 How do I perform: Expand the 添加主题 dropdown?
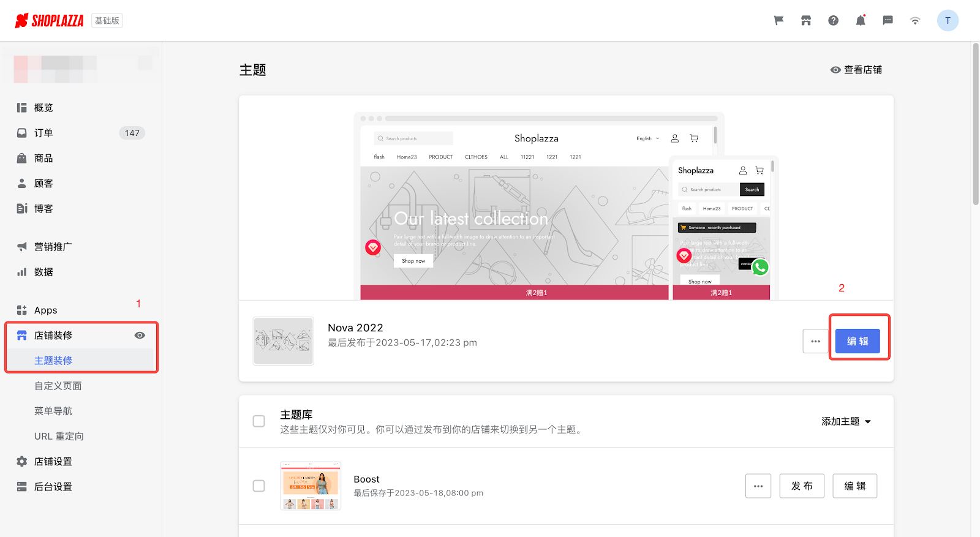click(x=846, y=421)
